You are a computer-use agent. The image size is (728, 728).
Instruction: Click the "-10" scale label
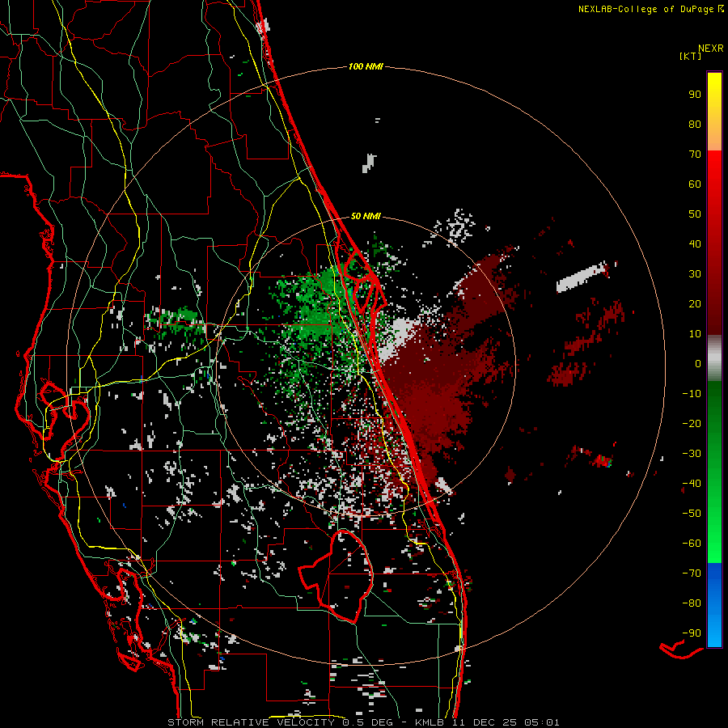(692, 394)
